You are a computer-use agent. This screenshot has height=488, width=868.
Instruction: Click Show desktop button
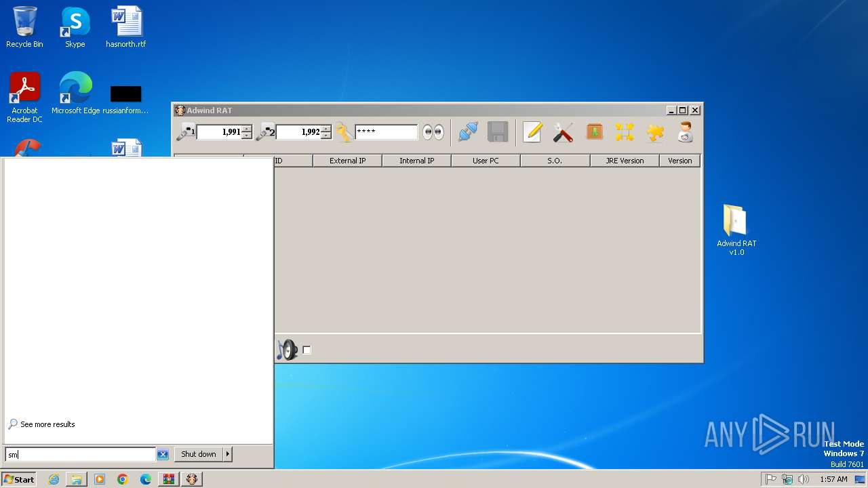click(861, 479)
